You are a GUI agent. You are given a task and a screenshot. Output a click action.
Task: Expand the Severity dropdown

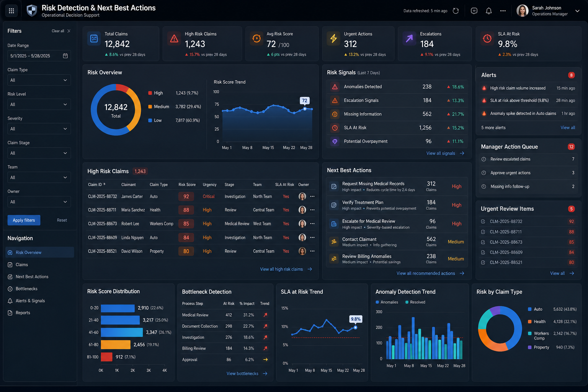pos(39,129)
